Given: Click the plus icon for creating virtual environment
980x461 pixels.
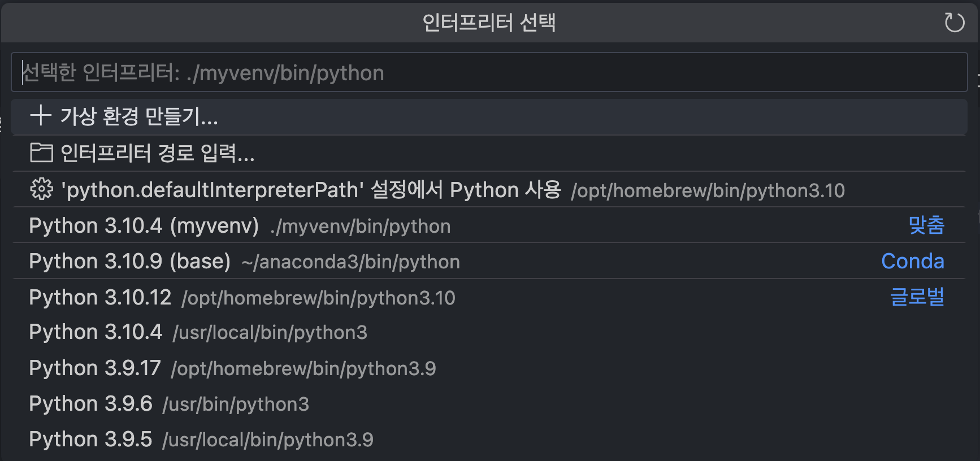Looking at the screenshot, I should (x=41, y=115).
